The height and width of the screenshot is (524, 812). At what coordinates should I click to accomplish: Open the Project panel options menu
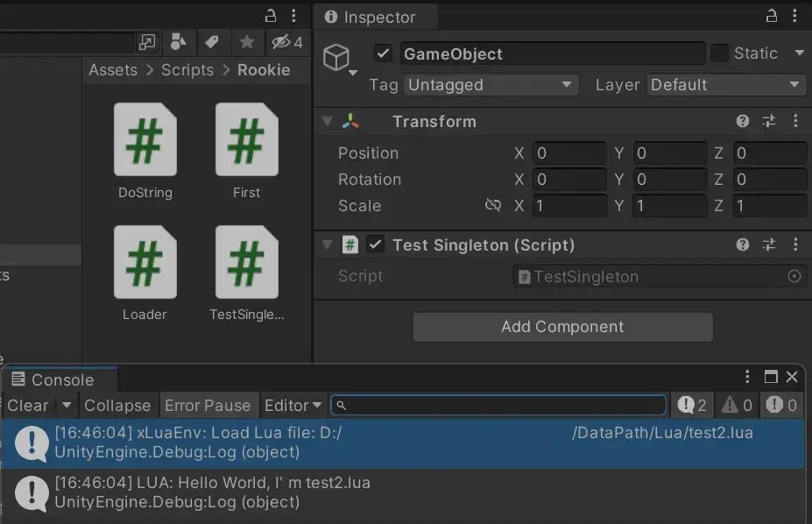(293, 16)
